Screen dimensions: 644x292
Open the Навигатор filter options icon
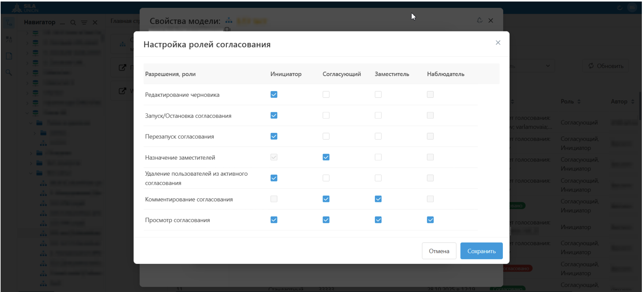[x=84, y=23]
